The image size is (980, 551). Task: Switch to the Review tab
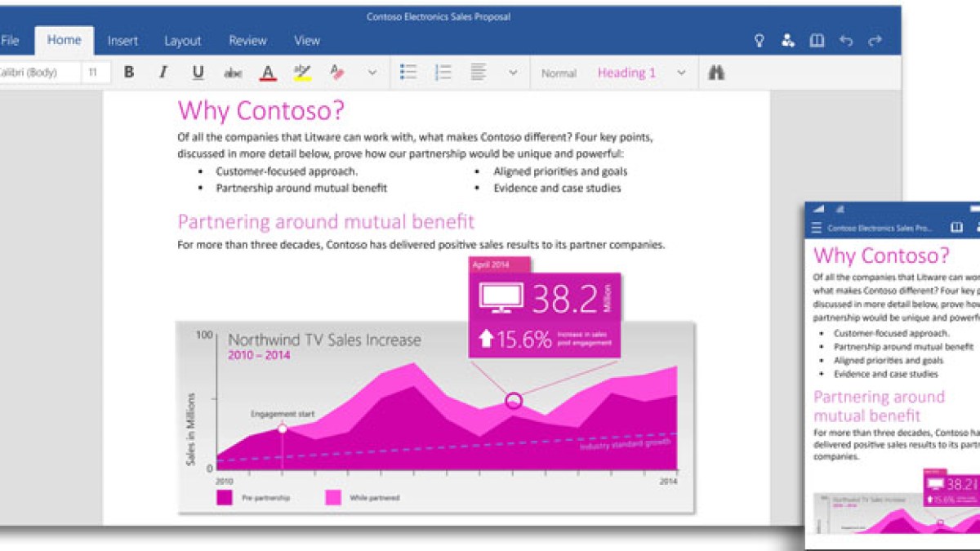click(247, 40)
